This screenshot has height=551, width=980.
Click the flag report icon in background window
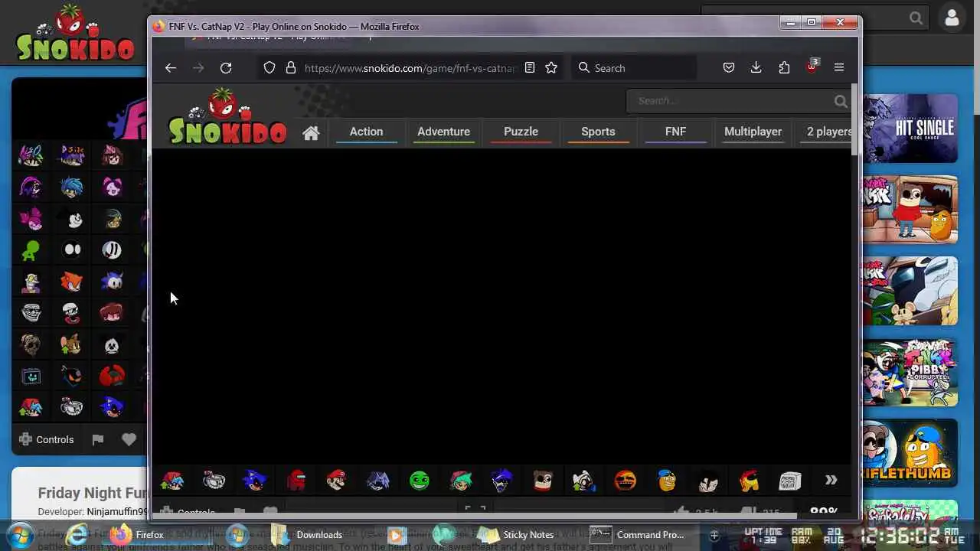click(x=98, y=439)
